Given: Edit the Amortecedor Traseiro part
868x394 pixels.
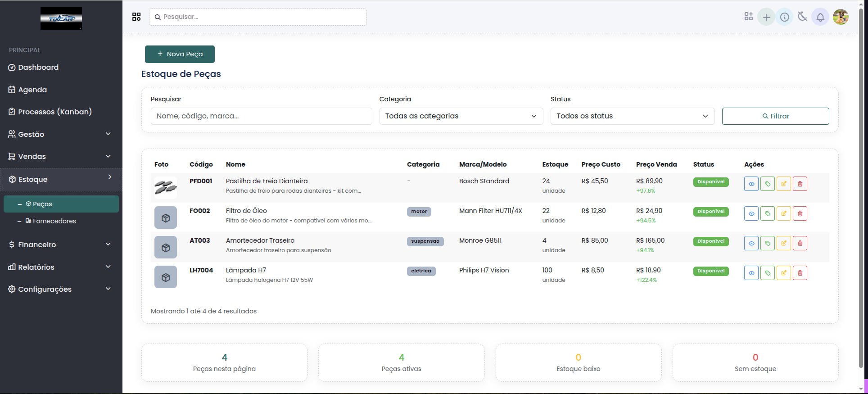Looking at the screenshot, I should coord(783,243).
